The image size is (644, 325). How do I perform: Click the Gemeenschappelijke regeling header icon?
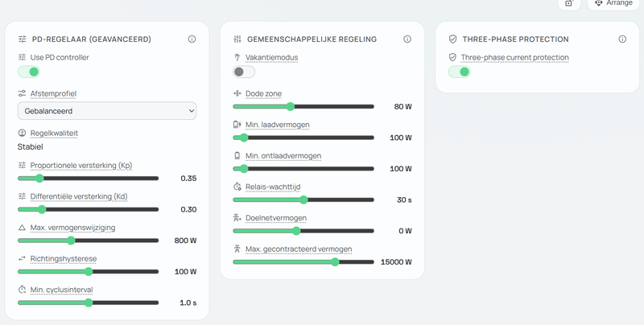(237, 39)
